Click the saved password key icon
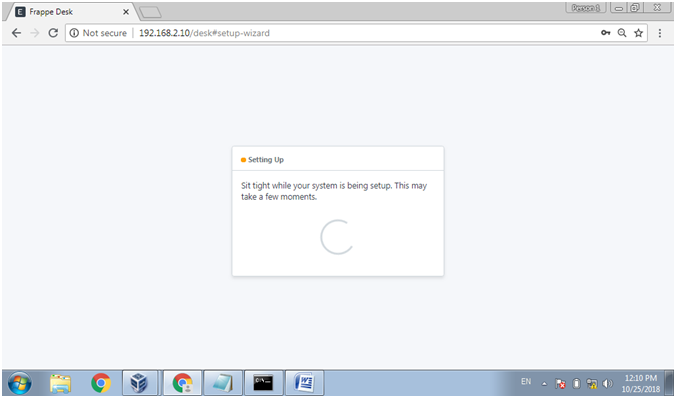 tap(605, 33)
